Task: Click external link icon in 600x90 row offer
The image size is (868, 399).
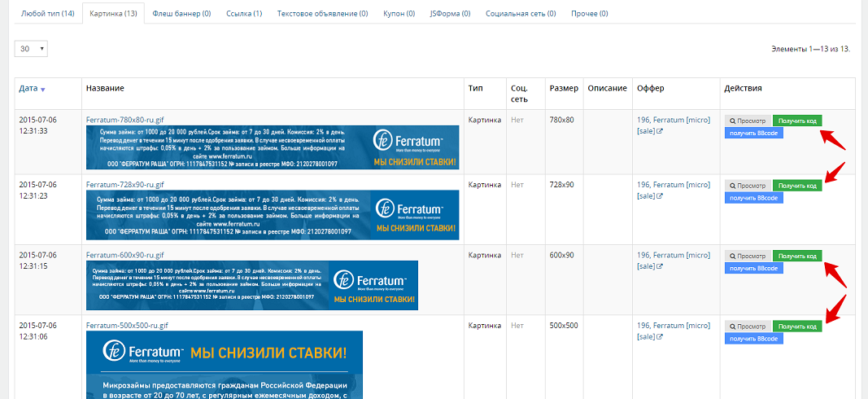Action: click(659, 266)
